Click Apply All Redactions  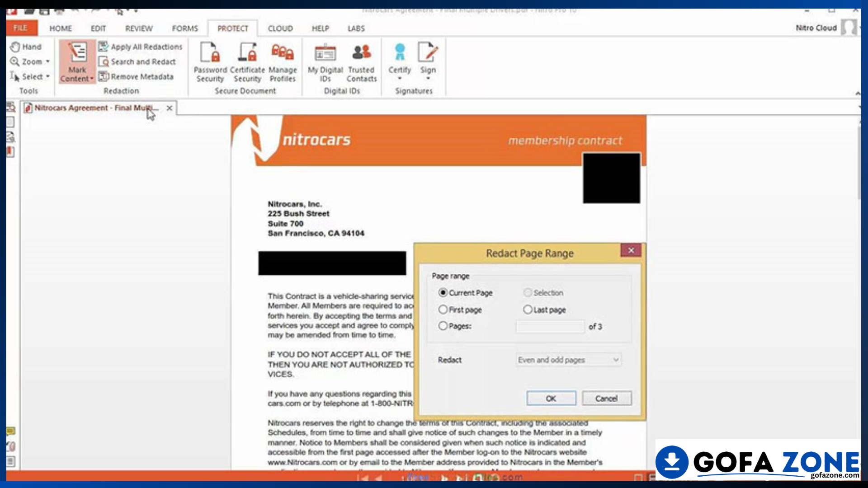point(141,47)
